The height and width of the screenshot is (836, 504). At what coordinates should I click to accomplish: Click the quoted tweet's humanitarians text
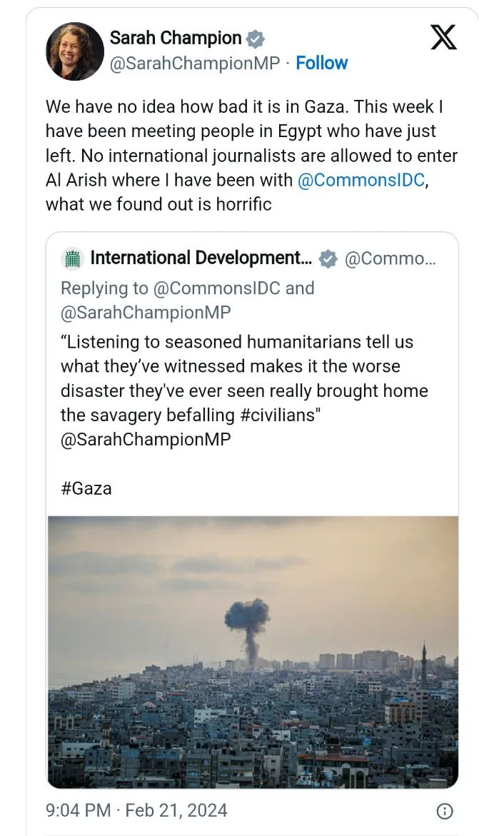[x=244, y=378]
